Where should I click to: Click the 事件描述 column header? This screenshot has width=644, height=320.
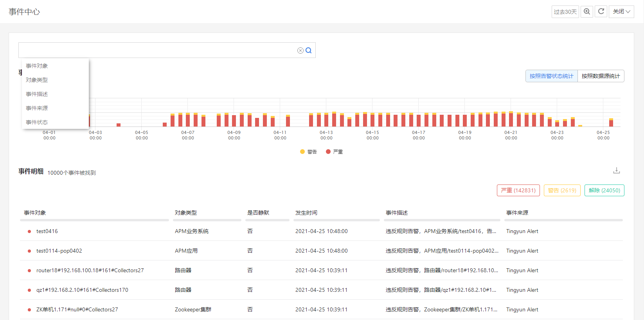[397, 213]
